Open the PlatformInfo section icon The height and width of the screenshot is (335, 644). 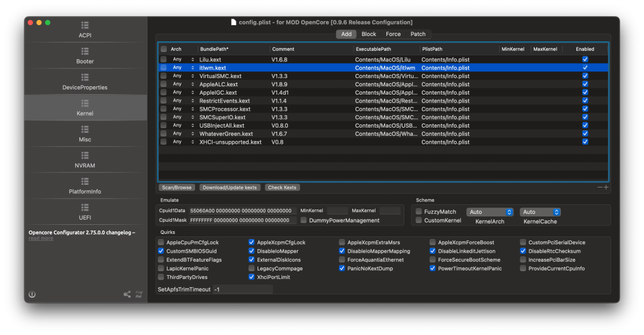tap(85, 181)
